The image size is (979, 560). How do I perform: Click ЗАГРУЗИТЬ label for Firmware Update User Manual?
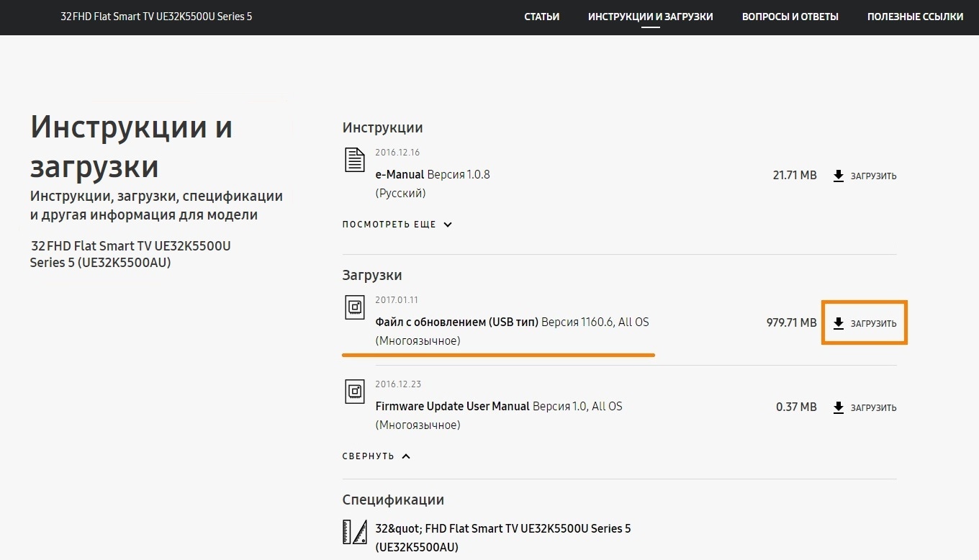click(x=874, y=408)
